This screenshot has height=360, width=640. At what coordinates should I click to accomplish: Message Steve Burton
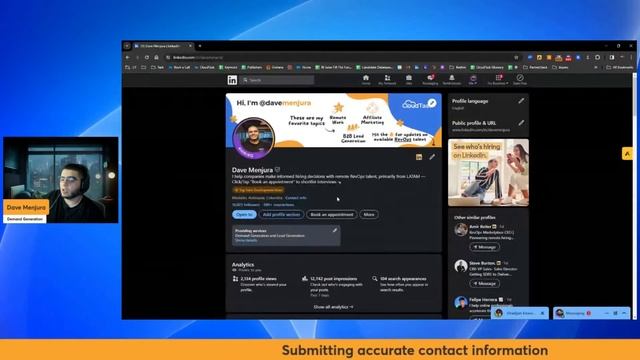point(484,283)
